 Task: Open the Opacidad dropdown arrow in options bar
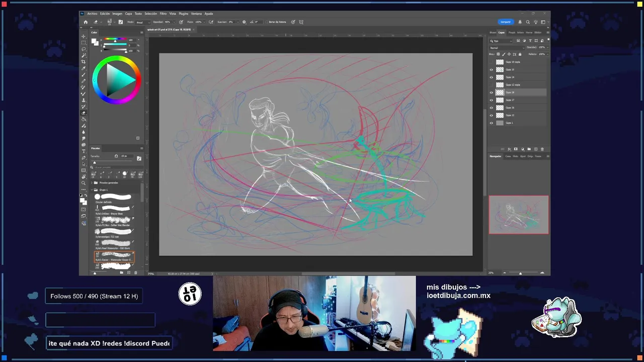tap(174, 22)
